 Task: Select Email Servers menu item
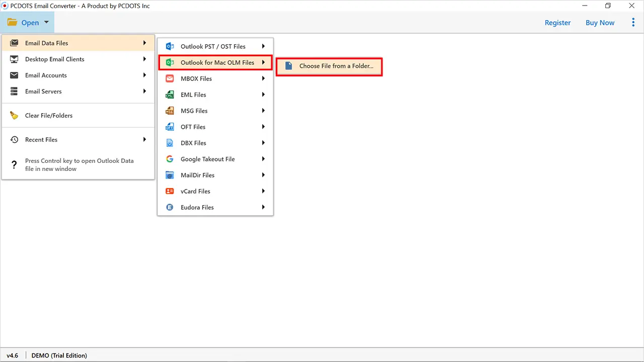pos(78,91)
